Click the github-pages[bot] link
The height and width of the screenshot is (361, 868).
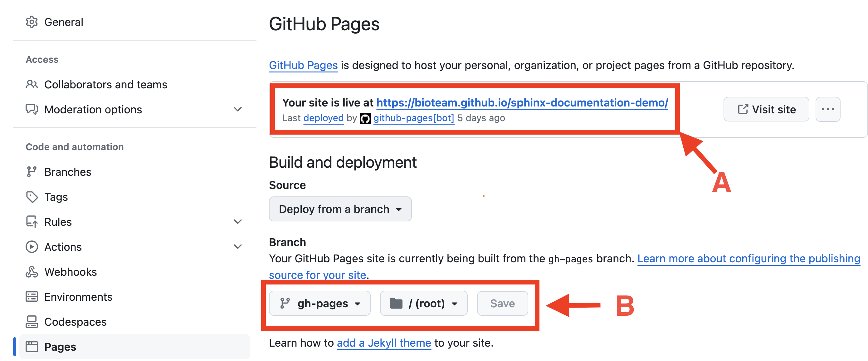tap(413, 118)
